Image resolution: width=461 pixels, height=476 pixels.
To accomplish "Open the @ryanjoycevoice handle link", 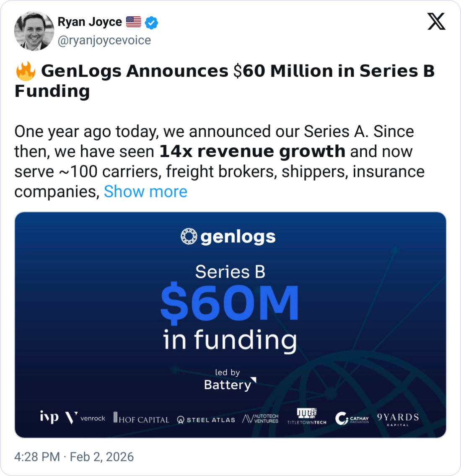I will tap(104, 40).
